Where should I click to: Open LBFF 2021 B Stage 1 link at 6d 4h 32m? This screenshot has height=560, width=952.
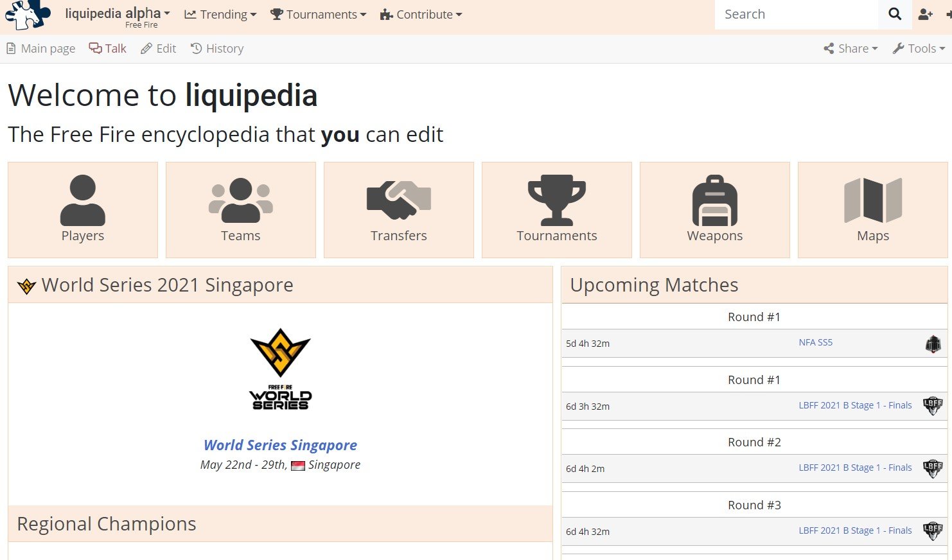coord(855,530)
